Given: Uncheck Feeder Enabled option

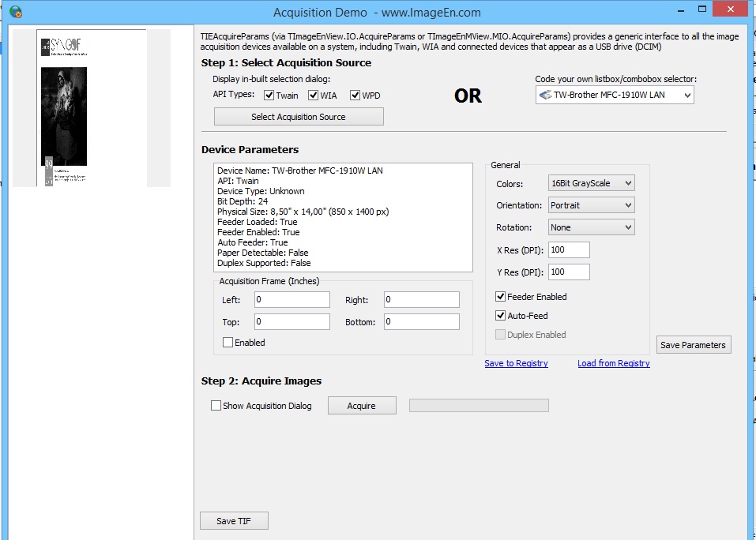Looking at the screenshot, I should click(x=501, y=297).
